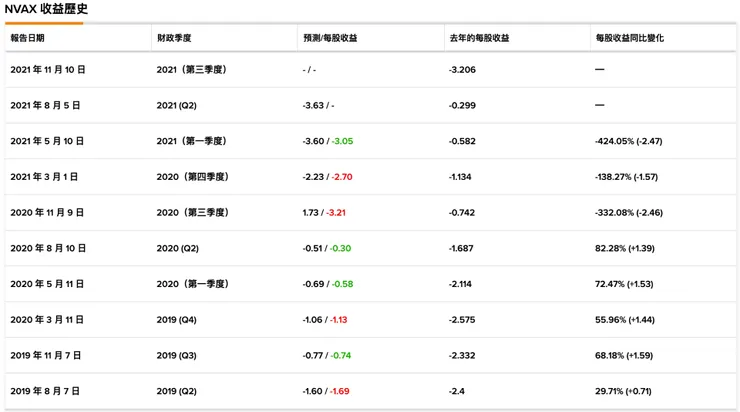Click fiscal quarter 2020 (Q2)

pos(177,248)
